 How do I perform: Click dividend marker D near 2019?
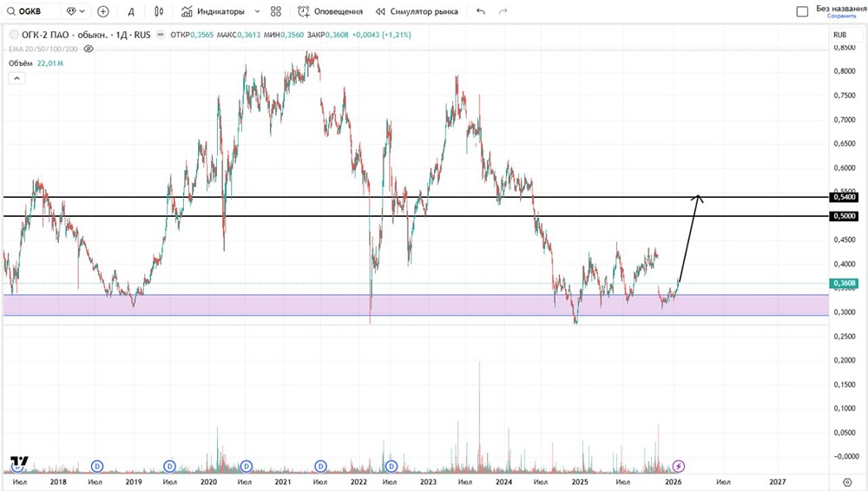point(169,466)
